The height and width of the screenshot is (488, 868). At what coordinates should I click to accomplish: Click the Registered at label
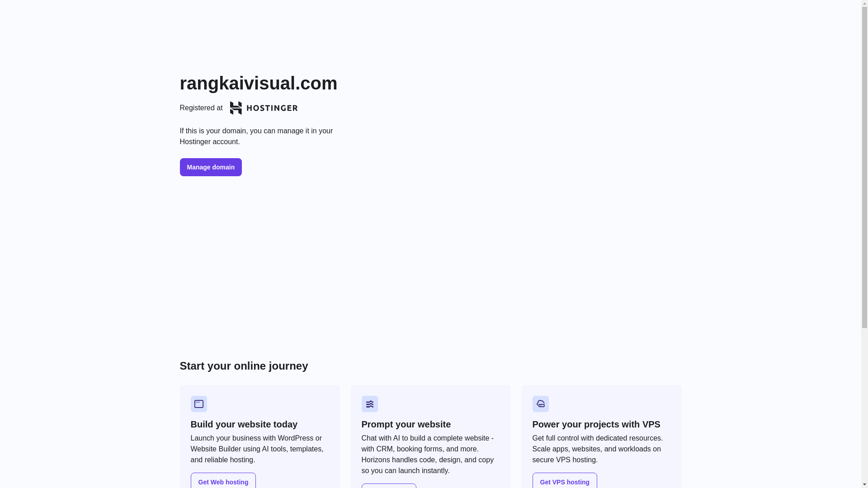pyautogui.click(x=201, y=108)
